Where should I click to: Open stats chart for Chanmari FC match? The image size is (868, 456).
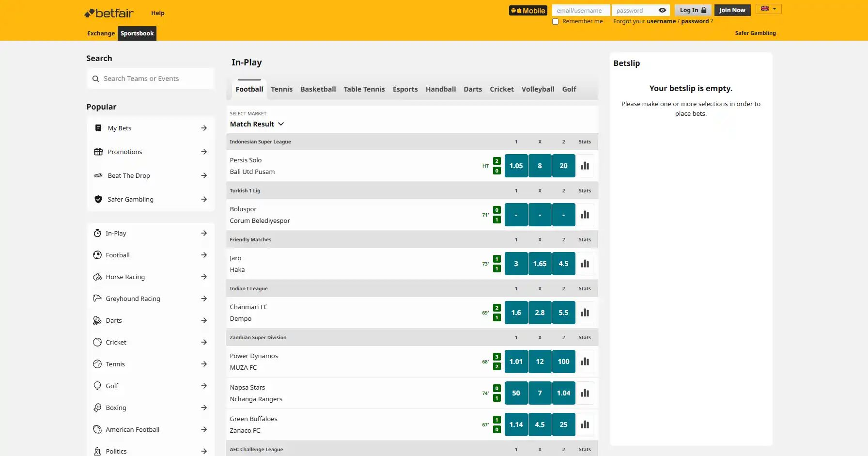(x=585, y=313)
